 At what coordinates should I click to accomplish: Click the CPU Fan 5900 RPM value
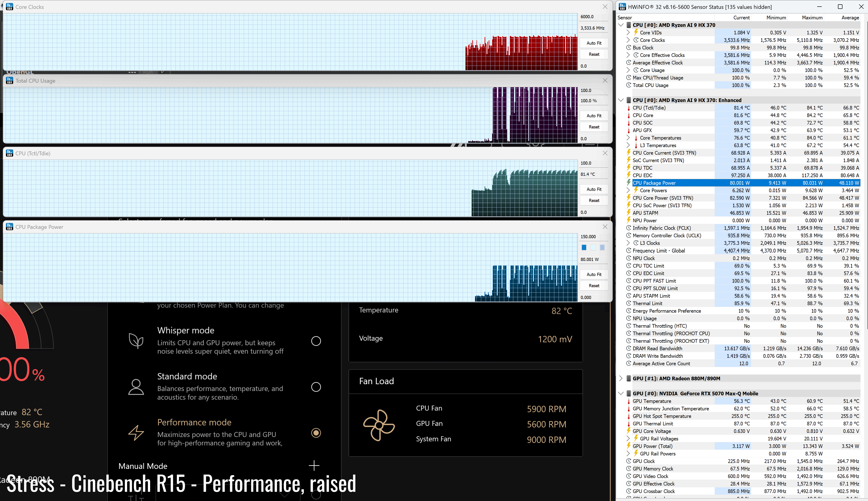coord(547,409)
